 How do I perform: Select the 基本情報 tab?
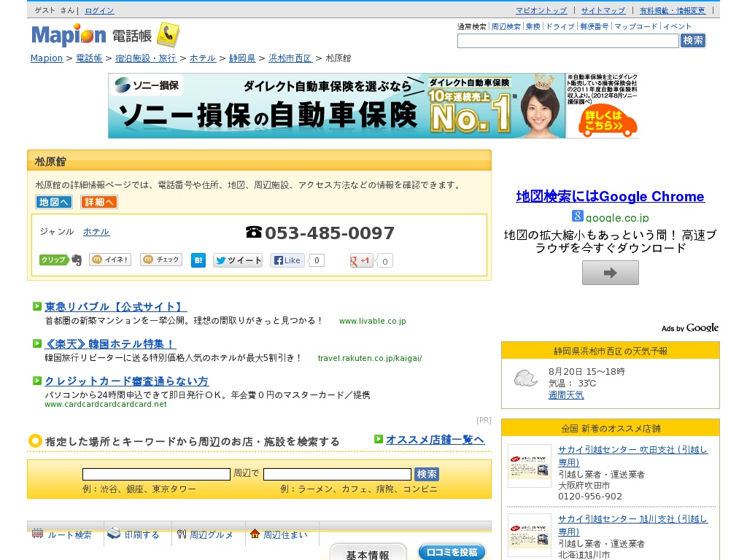[368, 553]
